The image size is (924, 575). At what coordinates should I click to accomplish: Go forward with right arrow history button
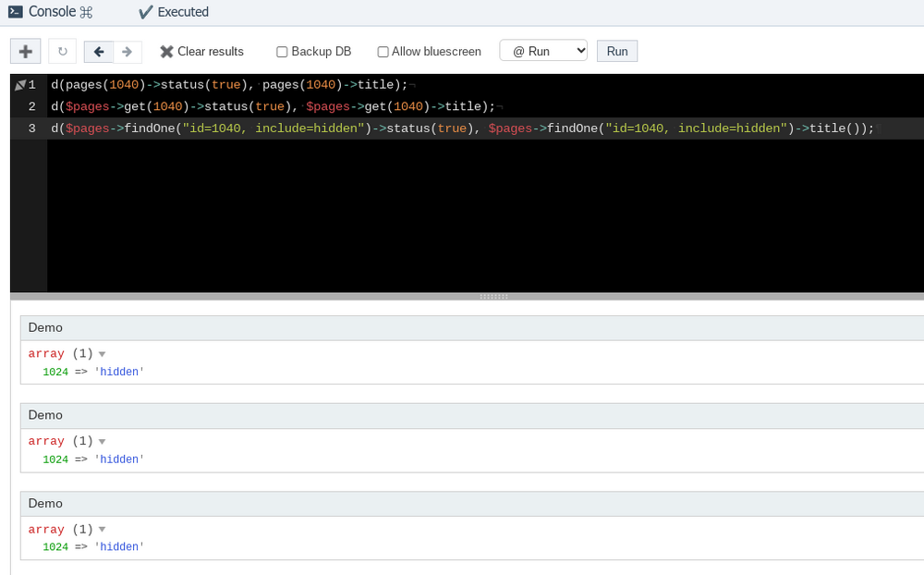(128, 52)
